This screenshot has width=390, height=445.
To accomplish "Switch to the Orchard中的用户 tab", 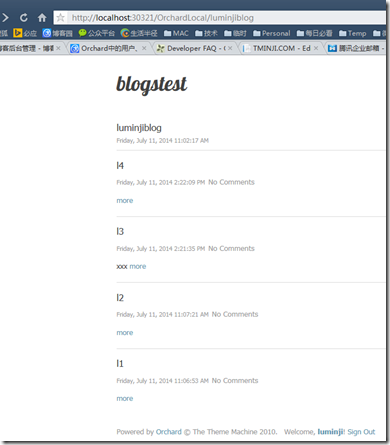I will pos(109,48).
